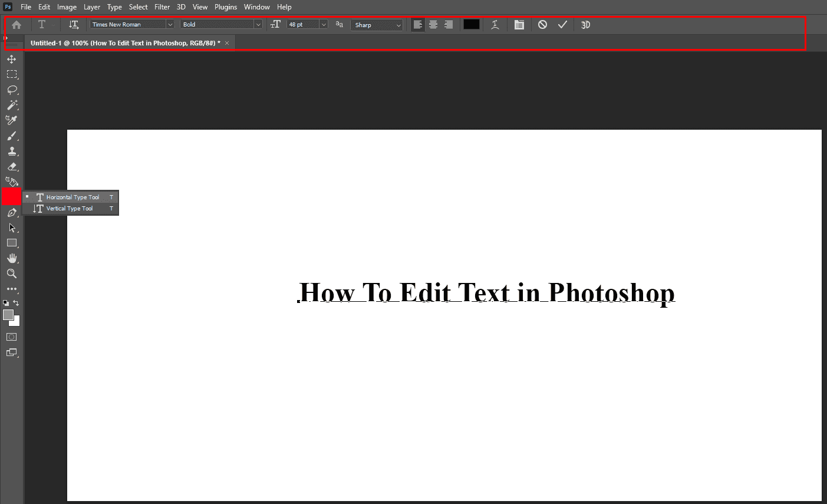
Task: Select the Eraser tool
Action: (12, 167)
